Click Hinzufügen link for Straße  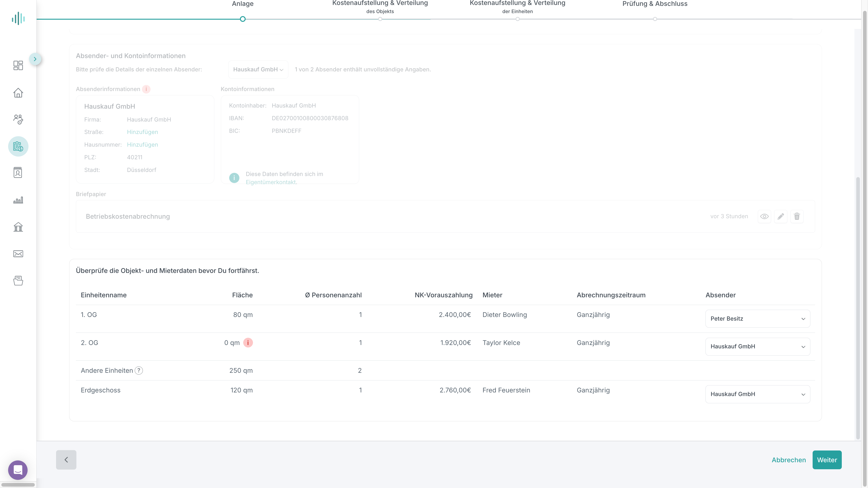click(143, 132)
